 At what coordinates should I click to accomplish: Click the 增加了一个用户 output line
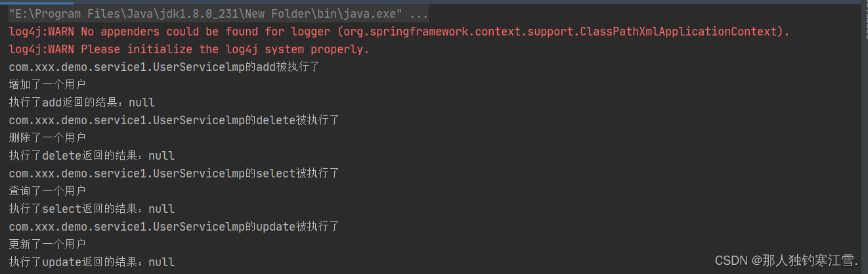[x=47, y=85]
